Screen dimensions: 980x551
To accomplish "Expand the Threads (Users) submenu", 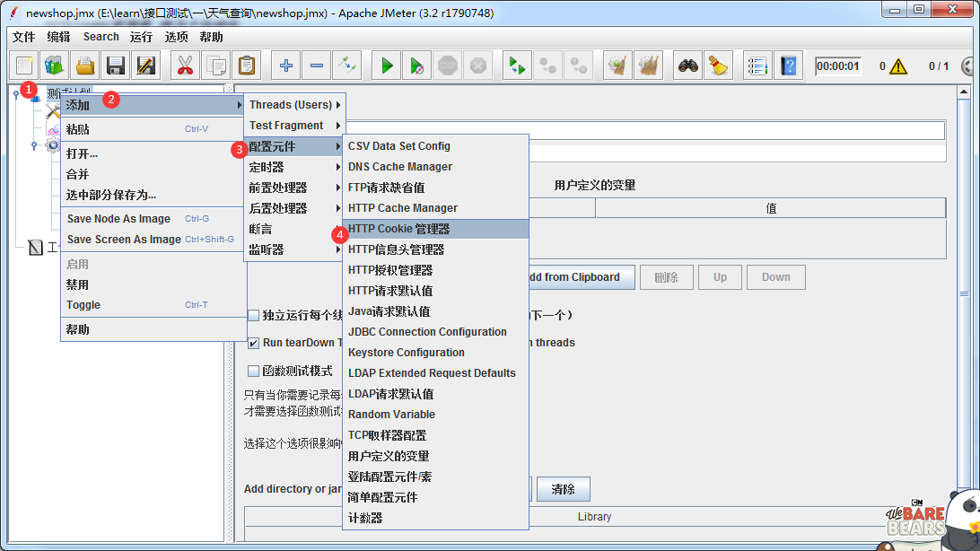I will tap(293, 105).
